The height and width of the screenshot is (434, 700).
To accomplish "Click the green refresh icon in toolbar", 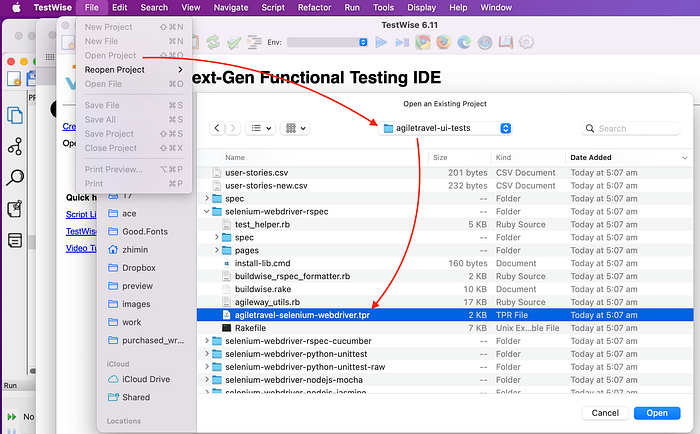I will coord(213,42).
